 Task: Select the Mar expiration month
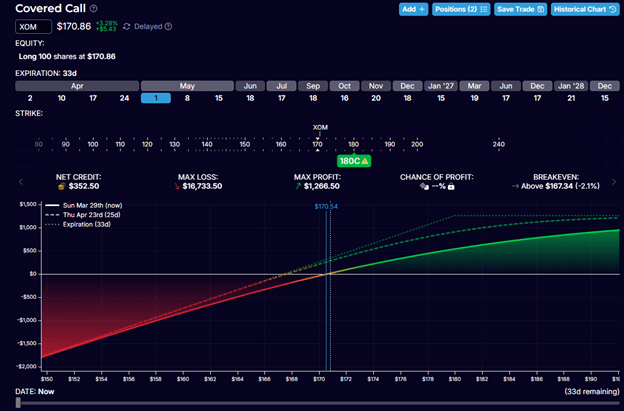tap(474, 86)
